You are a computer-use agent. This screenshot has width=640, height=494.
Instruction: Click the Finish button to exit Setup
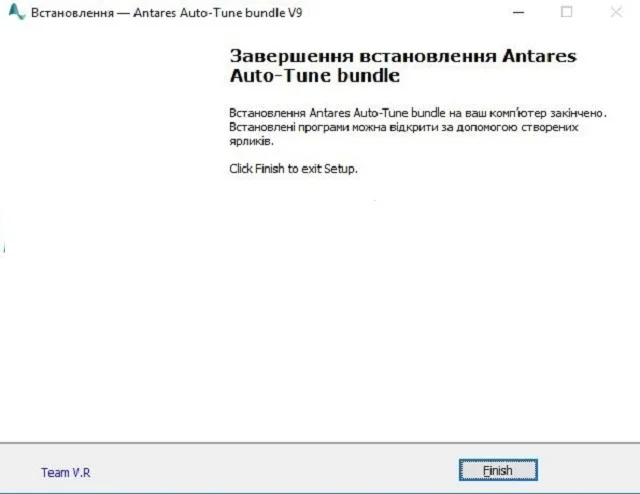(498, 470)
